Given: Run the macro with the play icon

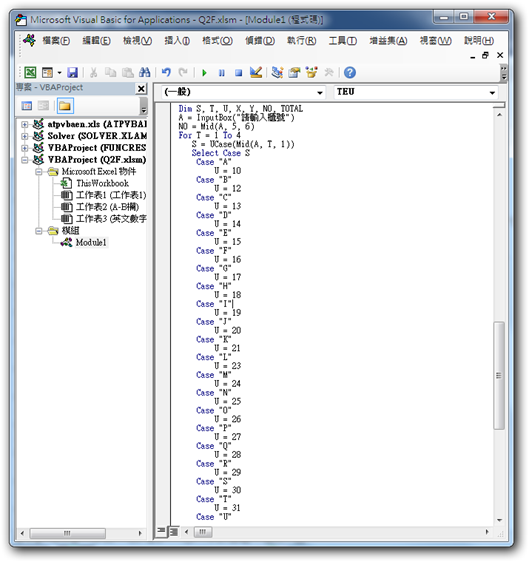Looking at the screenshot, I should (x=204, y=73).
